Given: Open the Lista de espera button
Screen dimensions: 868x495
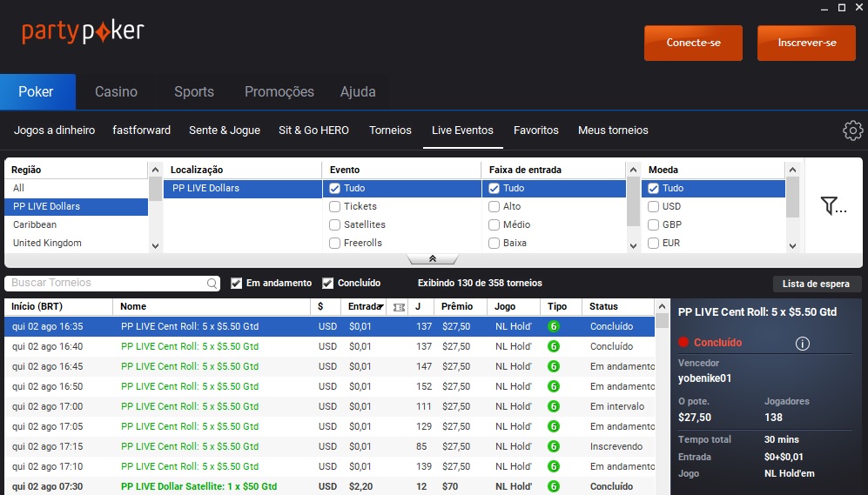Looking at the screenshot, I should tap(816, 284).
